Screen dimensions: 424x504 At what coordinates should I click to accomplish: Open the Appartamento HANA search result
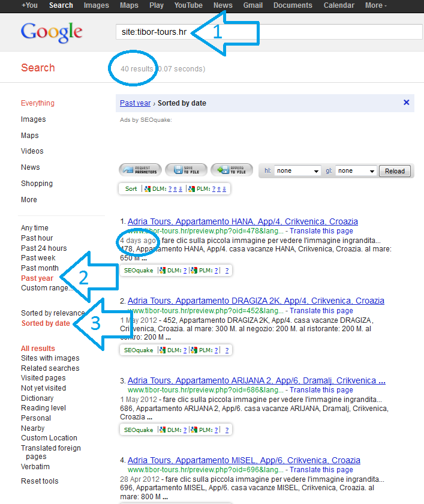click(x=242, y=221)
